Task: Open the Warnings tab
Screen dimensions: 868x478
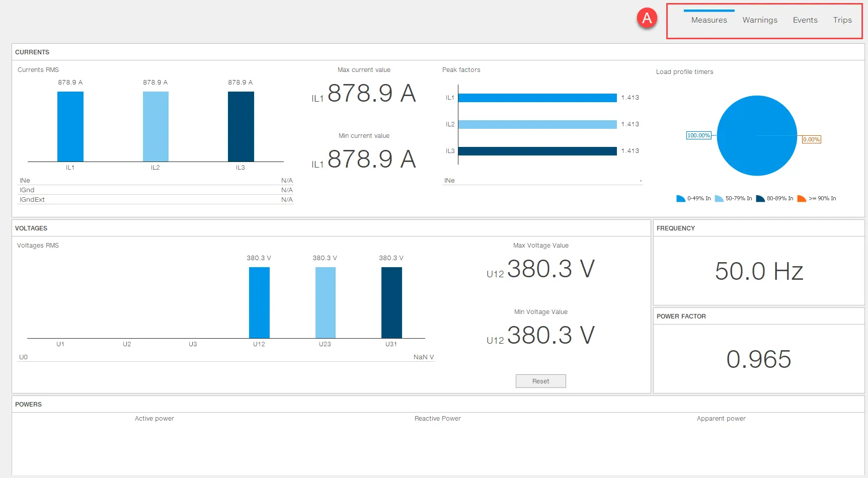Action: coord(759,20)
